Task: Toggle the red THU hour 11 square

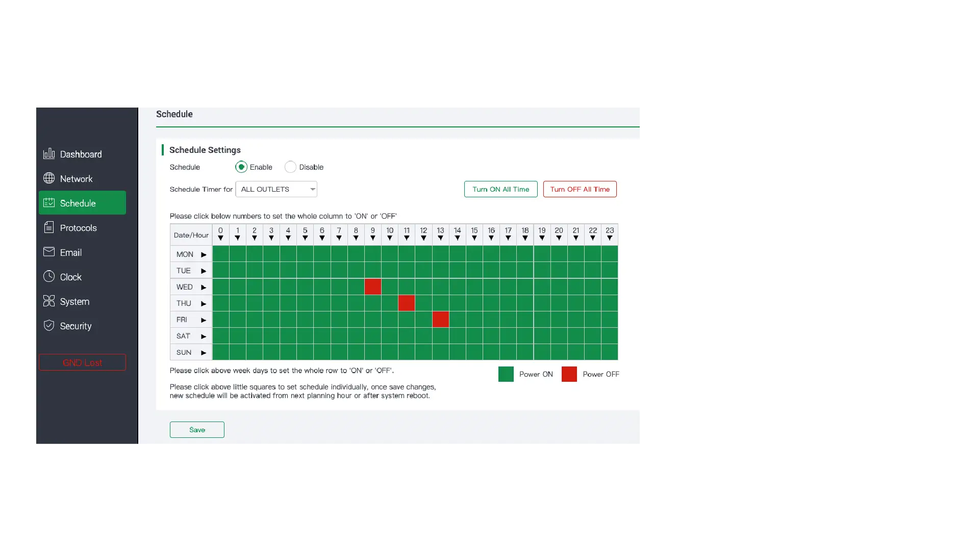Action: pyautogui.click(x=407, y=303)
